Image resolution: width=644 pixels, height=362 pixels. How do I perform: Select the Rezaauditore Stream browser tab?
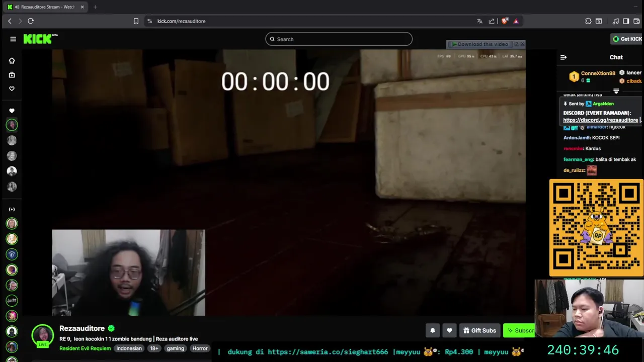(46, 7)
